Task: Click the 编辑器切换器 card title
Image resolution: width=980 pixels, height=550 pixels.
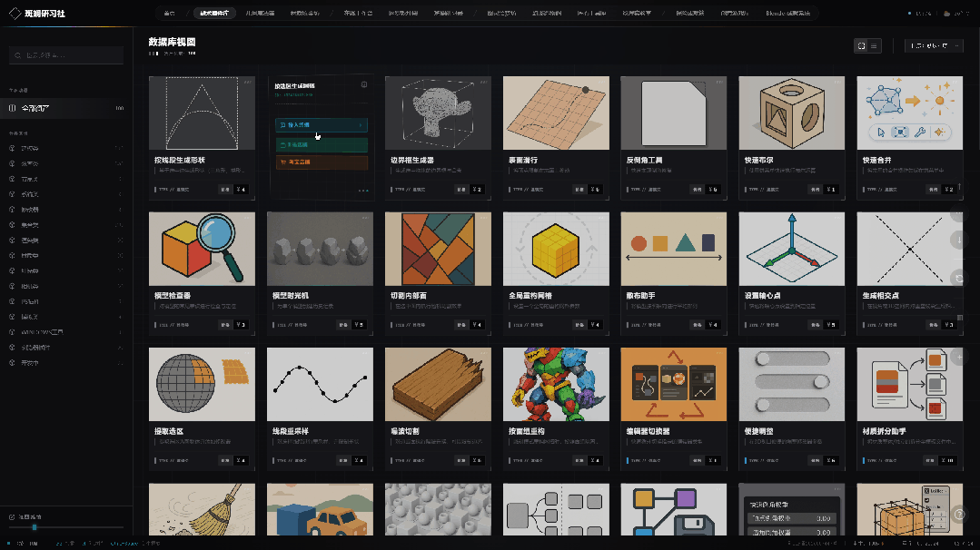Action: pos(648,431)
